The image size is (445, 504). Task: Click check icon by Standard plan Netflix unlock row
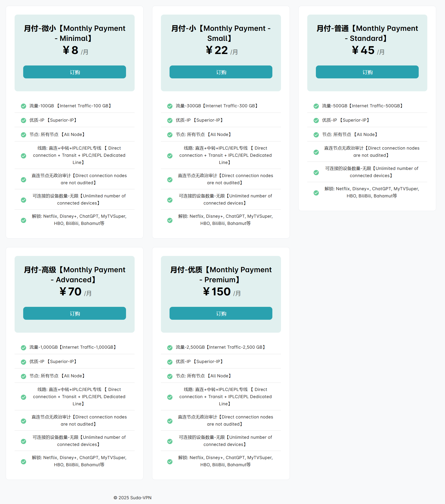pos(316,193)
